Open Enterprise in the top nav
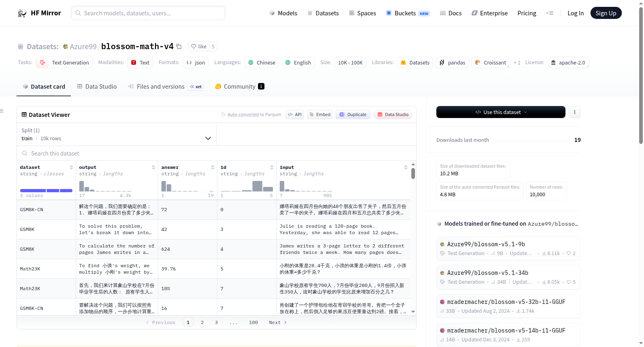 click(489, 13)
